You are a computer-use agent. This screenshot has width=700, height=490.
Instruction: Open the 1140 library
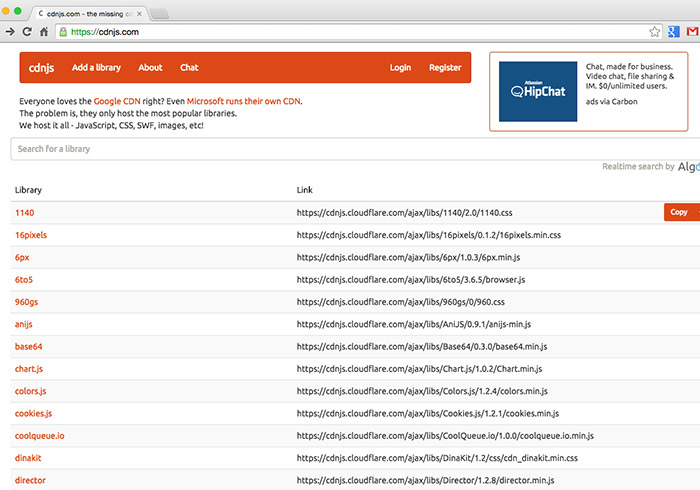[x=25, y=213]
